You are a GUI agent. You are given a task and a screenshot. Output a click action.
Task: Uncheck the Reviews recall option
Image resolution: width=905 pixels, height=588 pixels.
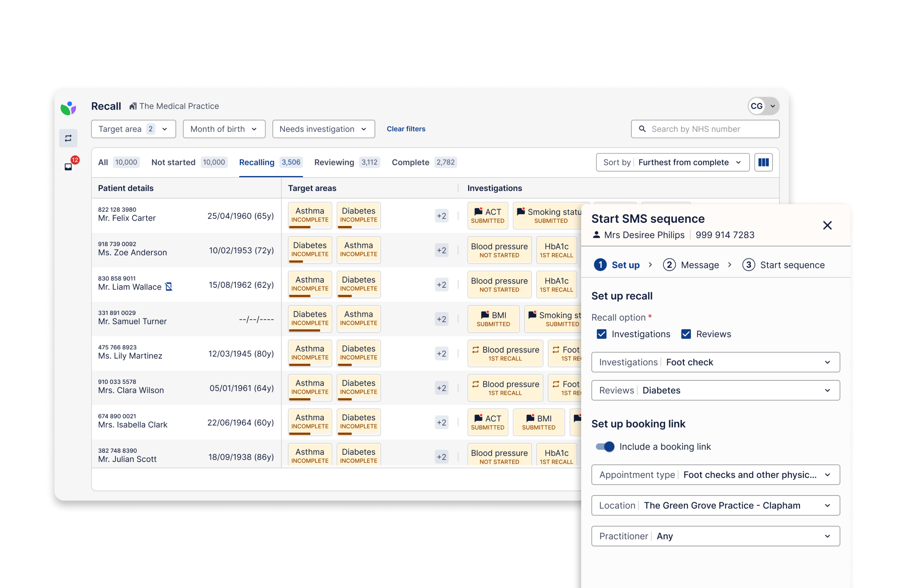(686, 334)
